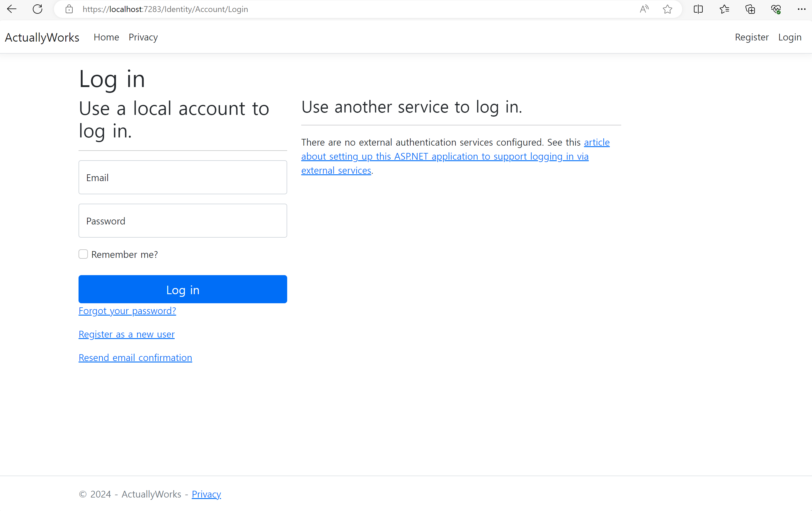This screenshot has height=511, width=812.
Task: Follow Forgot your password link
Action: [x=127, y=311]
